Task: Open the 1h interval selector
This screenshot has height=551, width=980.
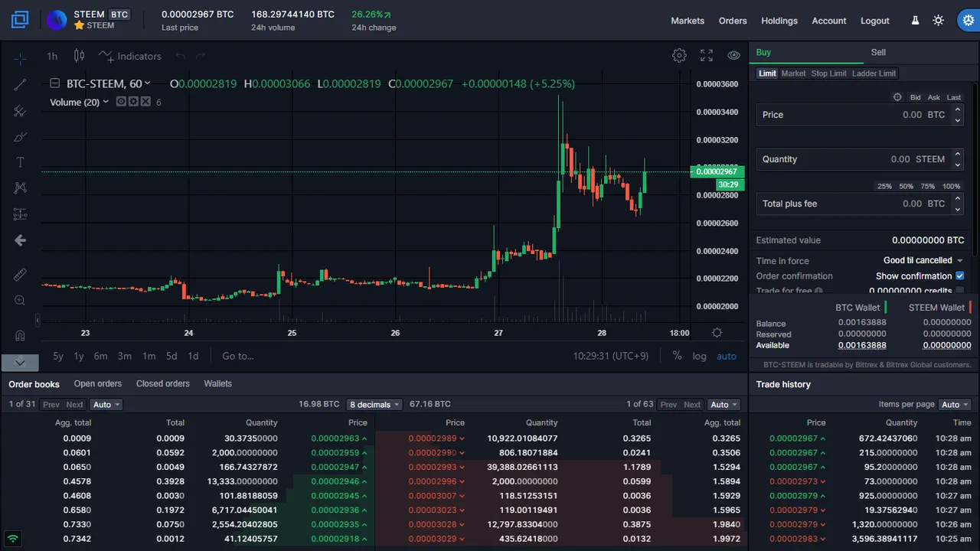Action: 52,56
